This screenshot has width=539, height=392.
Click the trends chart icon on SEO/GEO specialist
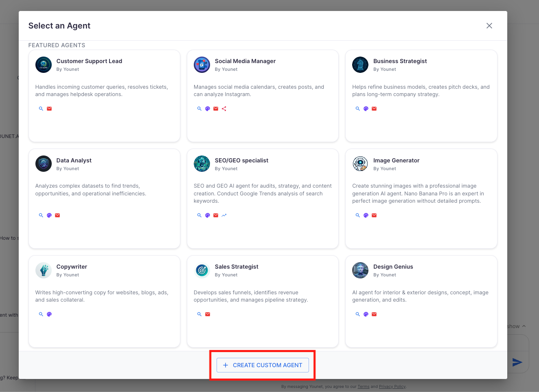(x=224, y=215)
